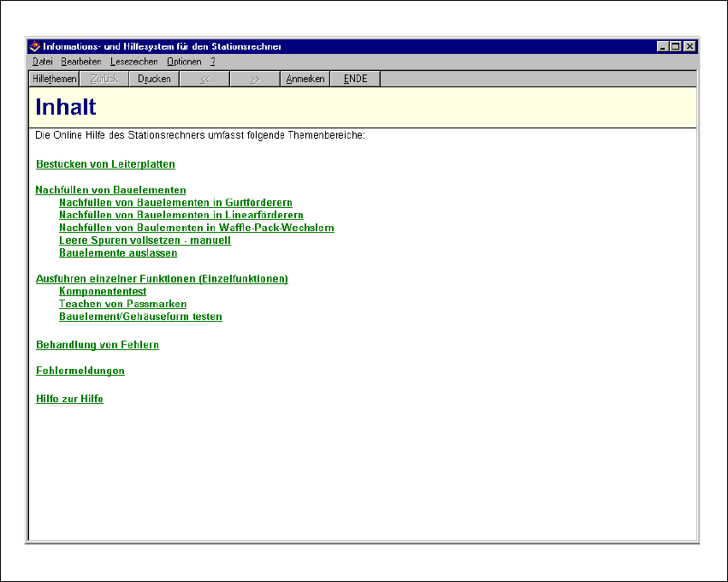Image resolution: width=728 pixels, height=582 pixels.
Task: Open the Optionen menu
Action: [x=184, y=62]
